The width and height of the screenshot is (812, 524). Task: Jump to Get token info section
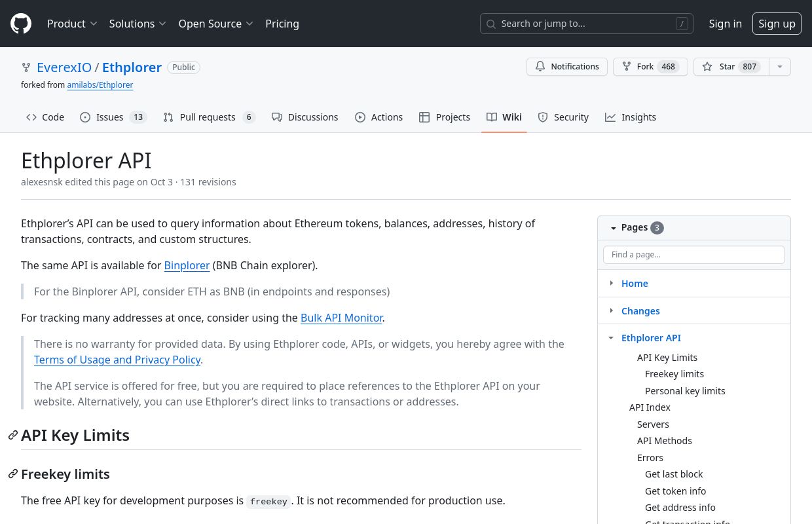coord(675,491)
